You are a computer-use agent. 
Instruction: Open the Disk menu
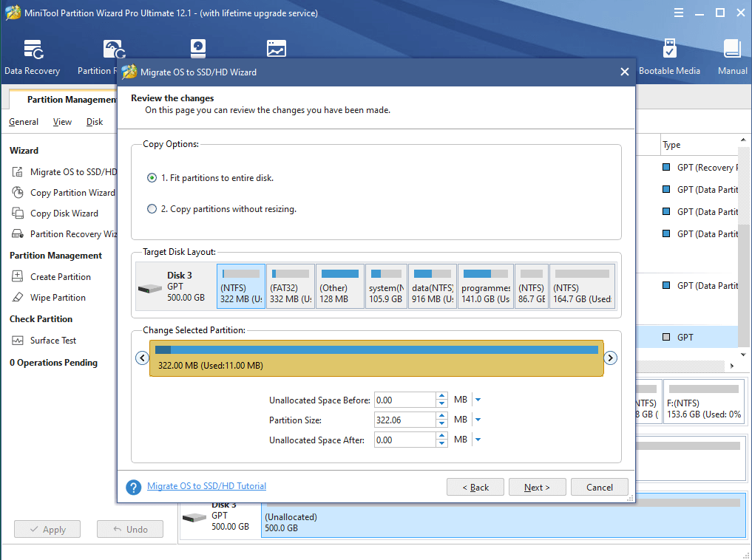click(x=95, y=122)
